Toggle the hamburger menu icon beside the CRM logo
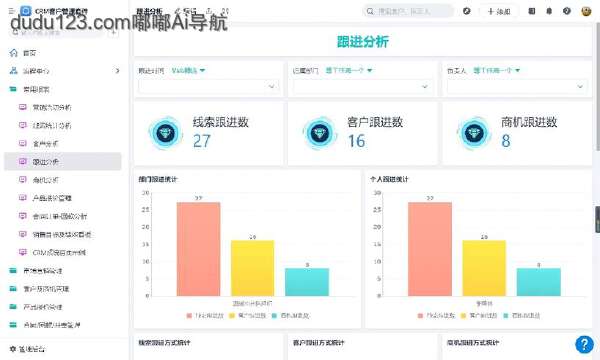 [12, 11]
